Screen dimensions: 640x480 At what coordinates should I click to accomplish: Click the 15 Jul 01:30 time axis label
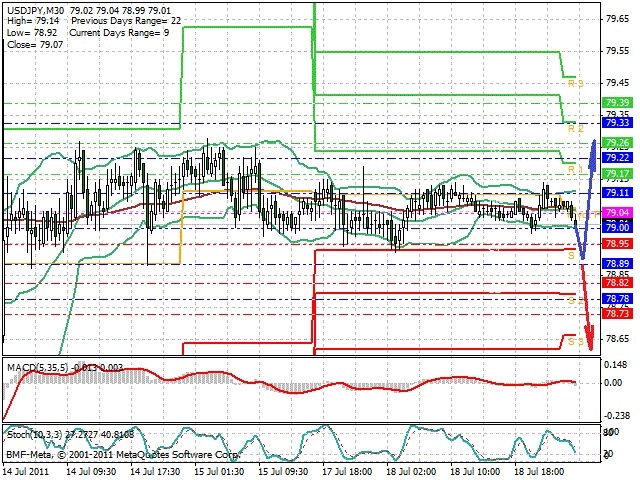[219, 472]
